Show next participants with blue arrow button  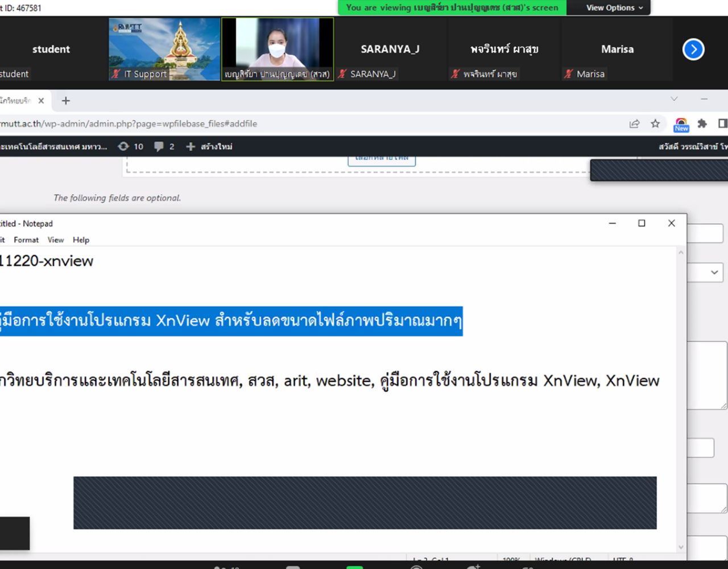(x=693, y=50)
